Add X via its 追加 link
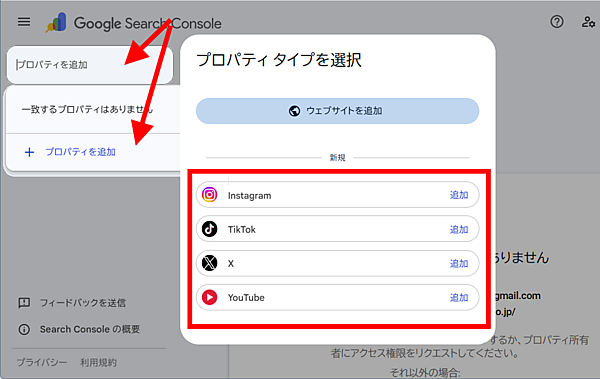Viewport: 600px width, 379px height. (459, 263)
